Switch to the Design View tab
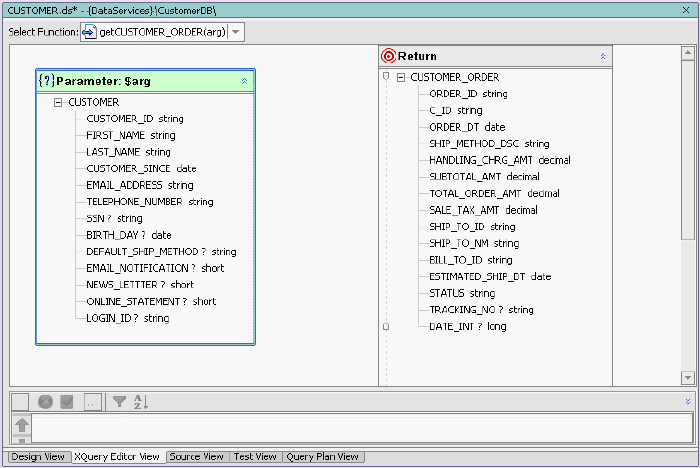700x468 pixels. click(x=38, y=457)
